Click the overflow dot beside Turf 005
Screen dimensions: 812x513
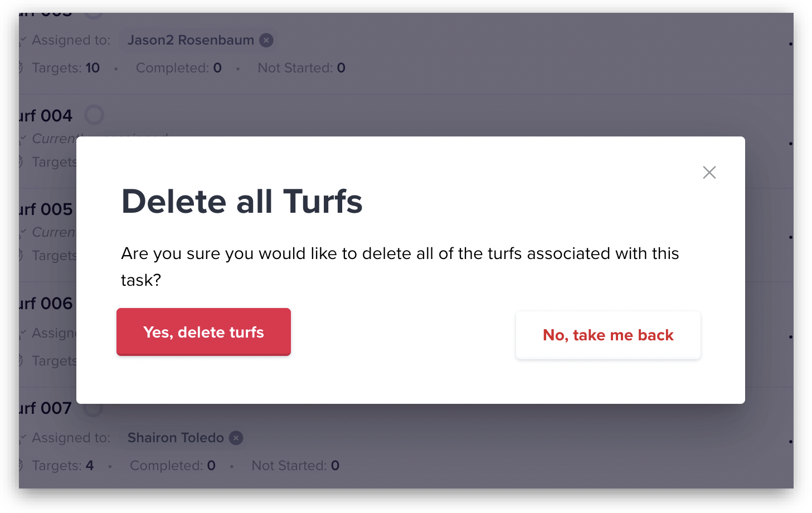click(791, 238)
